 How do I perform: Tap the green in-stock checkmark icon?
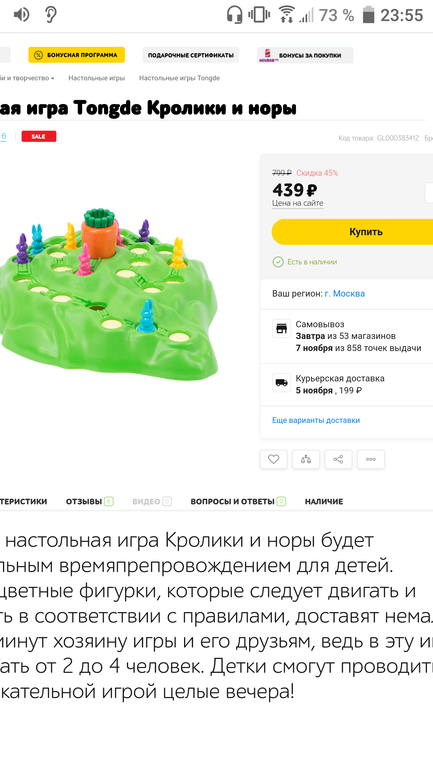pos(278,262)
